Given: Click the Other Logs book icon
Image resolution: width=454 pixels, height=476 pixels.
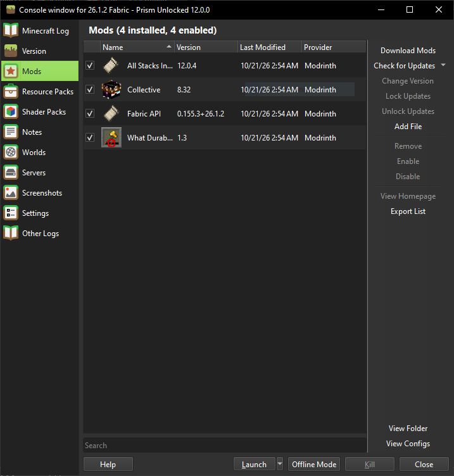Looking at the screenshot, I should point(11,234).
